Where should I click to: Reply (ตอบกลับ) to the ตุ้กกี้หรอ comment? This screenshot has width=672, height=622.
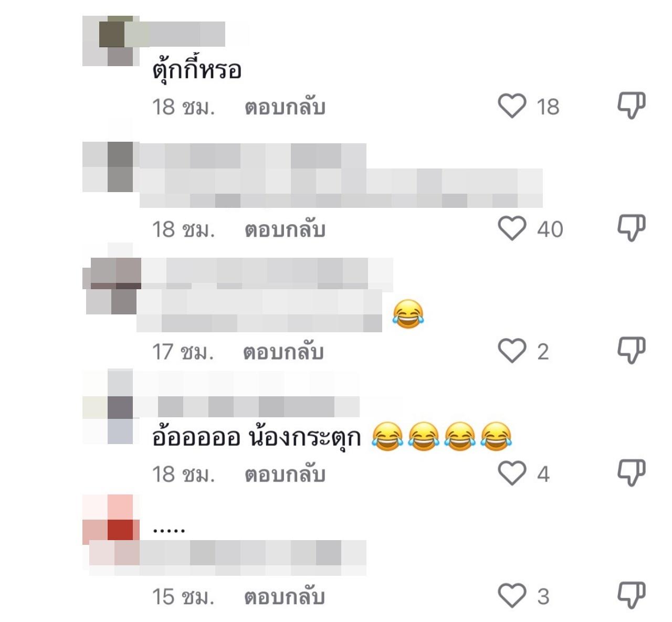pyautogui.click(x=285, y=107)
